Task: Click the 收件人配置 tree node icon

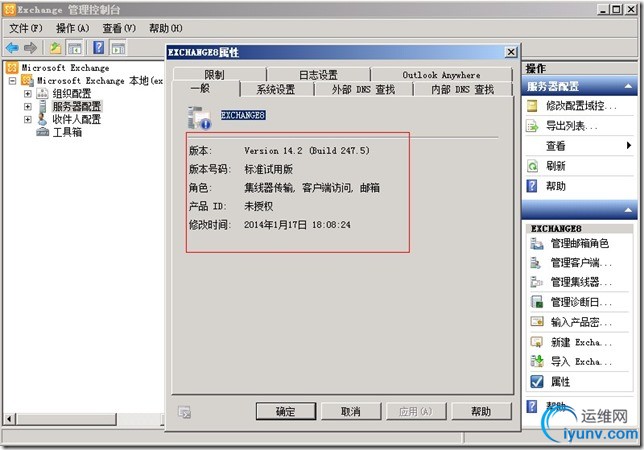Action: coord(42,119)
